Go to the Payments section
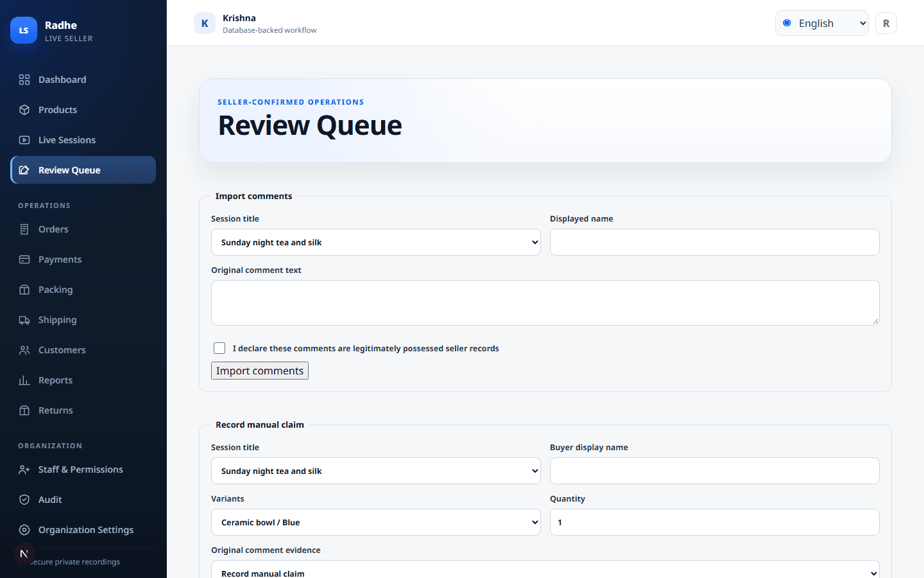 pos(83,259)
